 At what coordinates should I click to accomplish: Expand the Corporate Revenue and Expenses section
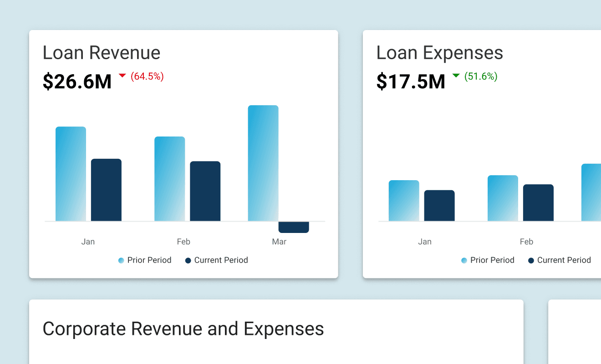pos(183,329)
